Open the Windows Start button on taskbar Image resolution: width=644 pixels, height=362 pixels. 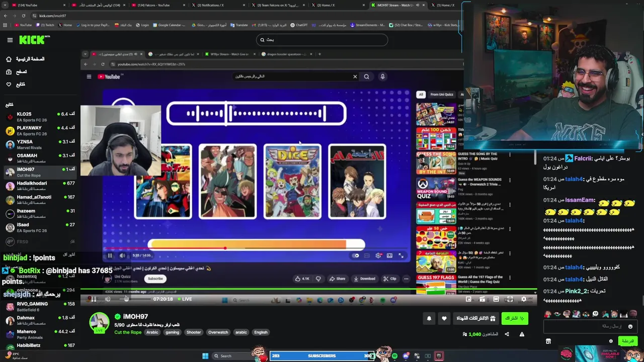tap(205, 356)
